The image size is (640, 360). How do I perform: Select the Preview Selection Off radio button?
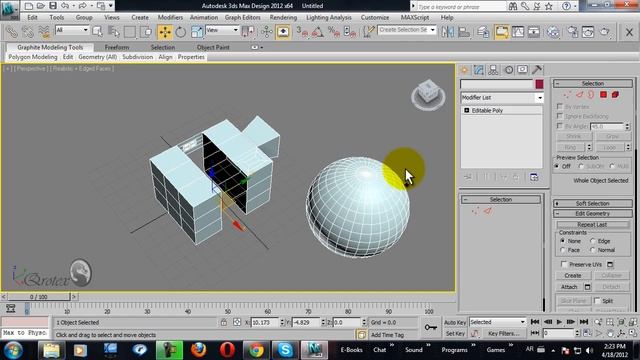[557, 167]
